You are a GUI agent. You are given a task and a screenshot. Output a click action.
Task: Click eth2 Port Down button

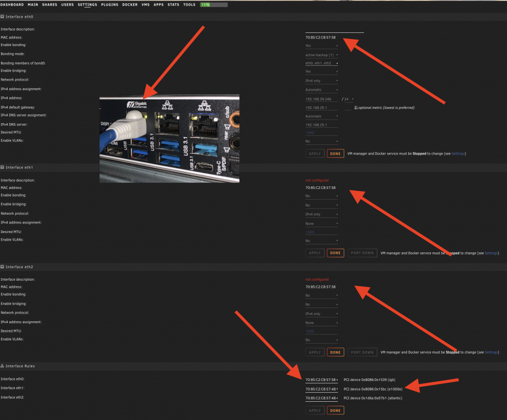pos(362,353)
